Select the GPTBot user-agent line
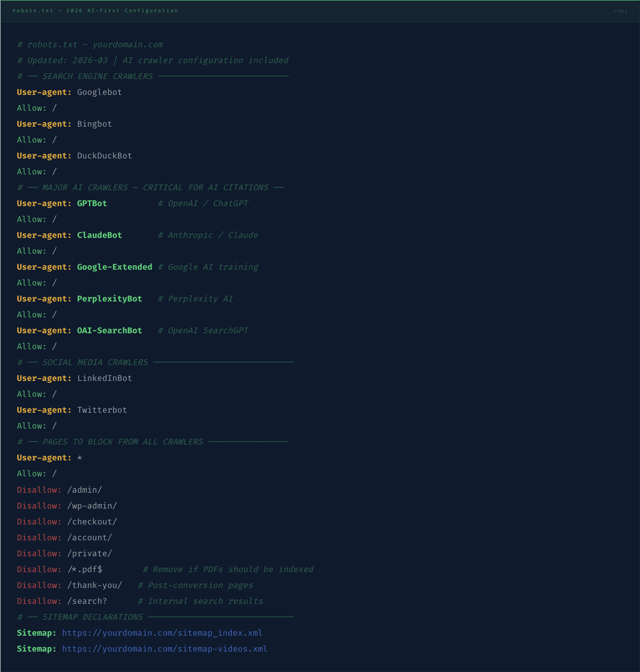This screenshot has height=672, width=640. 61,203
